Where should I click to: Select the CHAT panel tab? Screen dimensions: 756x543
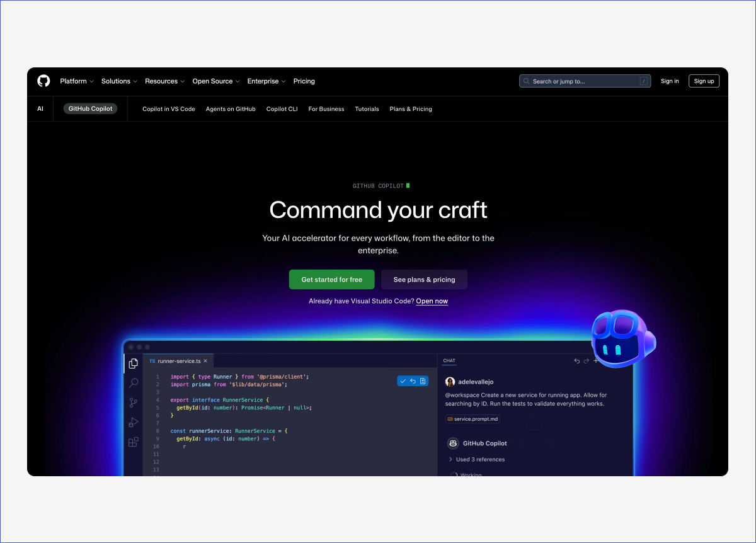point(449,361)
